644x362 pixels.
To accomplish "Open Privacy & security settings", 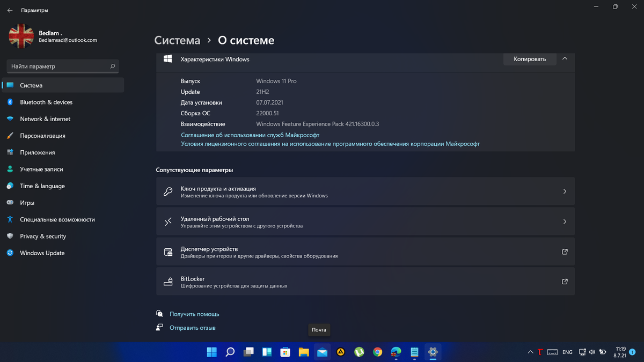I will coord(63,236).
